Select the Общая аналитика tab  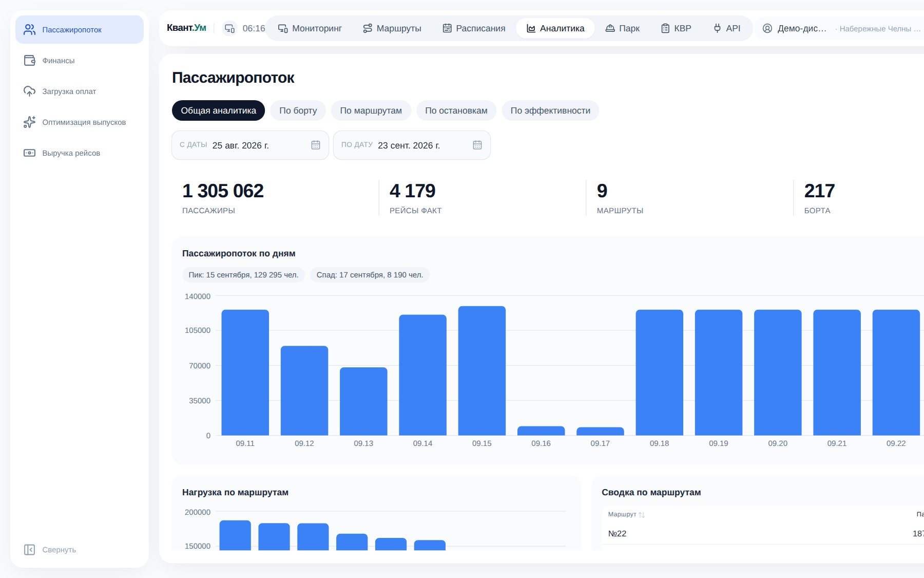pos(218,110)
